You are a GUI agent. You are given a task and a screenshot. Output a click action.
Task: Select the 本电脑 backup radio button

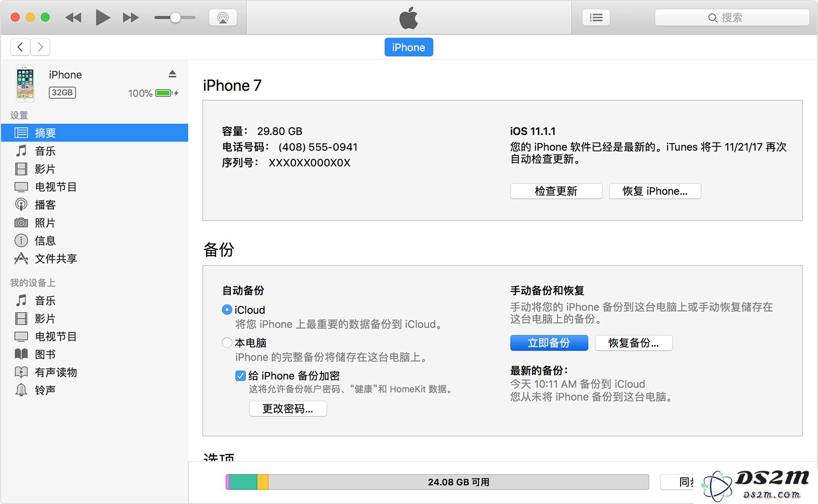point(227,343)
